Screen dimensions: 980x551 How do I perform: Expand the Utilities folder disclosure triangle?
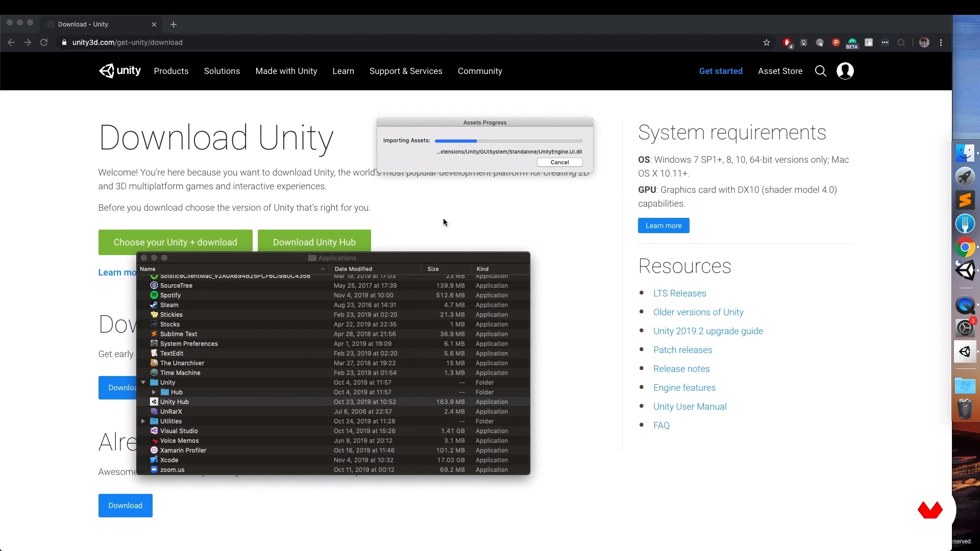click(143, 421)
